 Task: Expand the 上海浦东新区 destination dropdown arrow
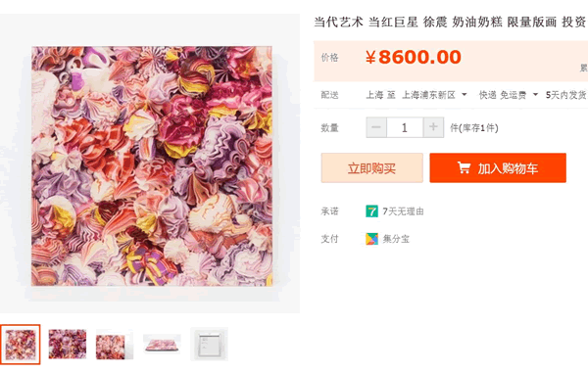(465, 95)
